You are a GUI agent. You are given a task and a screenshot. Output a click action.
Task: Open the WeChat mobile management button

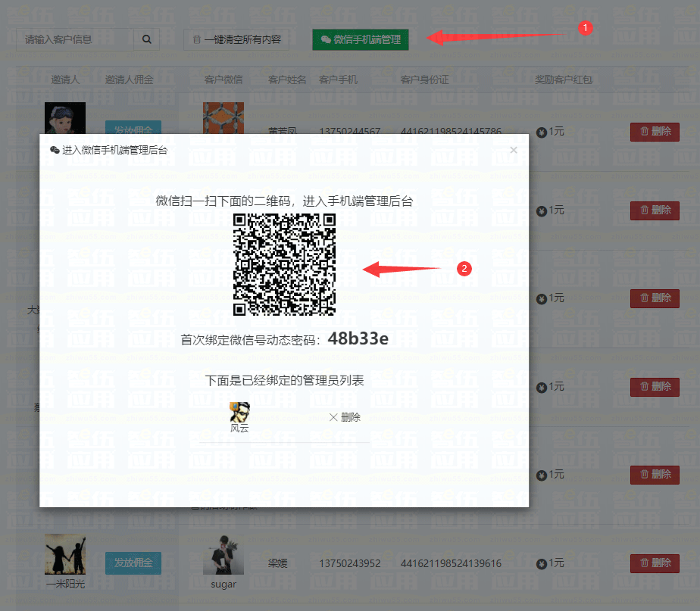(x=361, y=39)
